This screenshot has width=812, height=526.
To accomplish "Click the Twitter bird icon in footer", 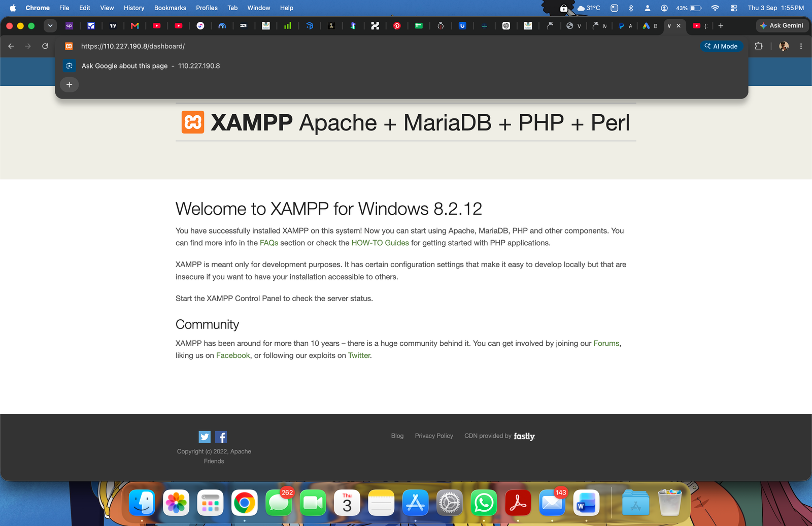I will pyautogui.click(x=205, y=437).
